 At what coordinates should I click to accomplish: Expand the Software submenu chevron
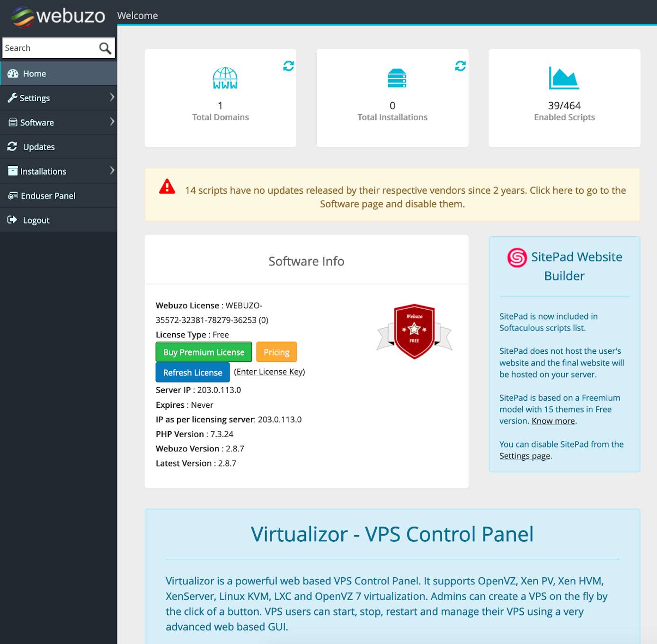coord(112,122)
